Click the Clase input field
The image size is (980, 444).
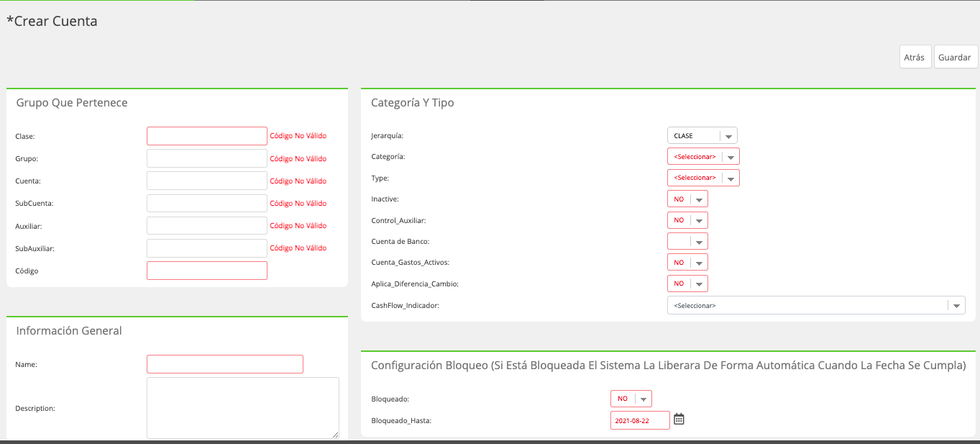pos(207,136)
